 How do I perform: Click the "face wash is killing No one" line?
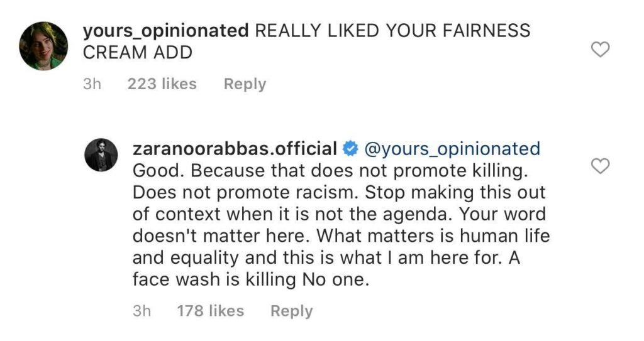pos(249,279)
